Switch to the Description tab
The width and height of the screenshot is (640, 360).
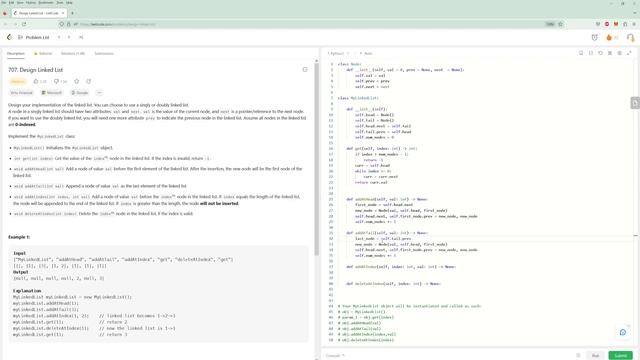coord(16,53)
